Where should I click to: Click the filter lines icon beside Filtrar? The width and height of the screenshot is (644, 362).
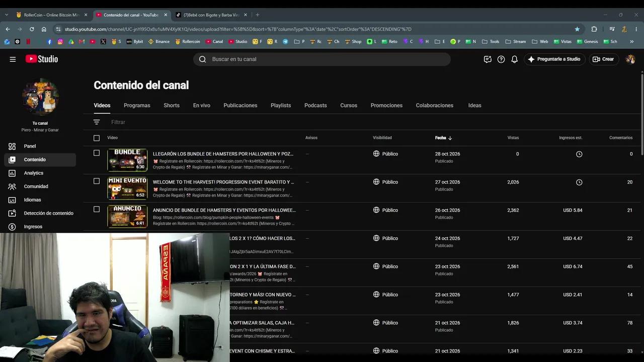97,122
